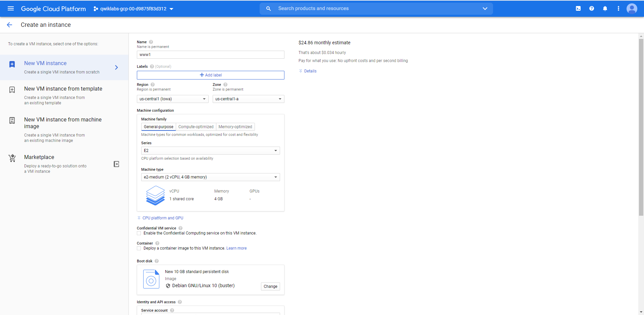
Task: Click the '1 shared core' value
Action: coord(181,199)
